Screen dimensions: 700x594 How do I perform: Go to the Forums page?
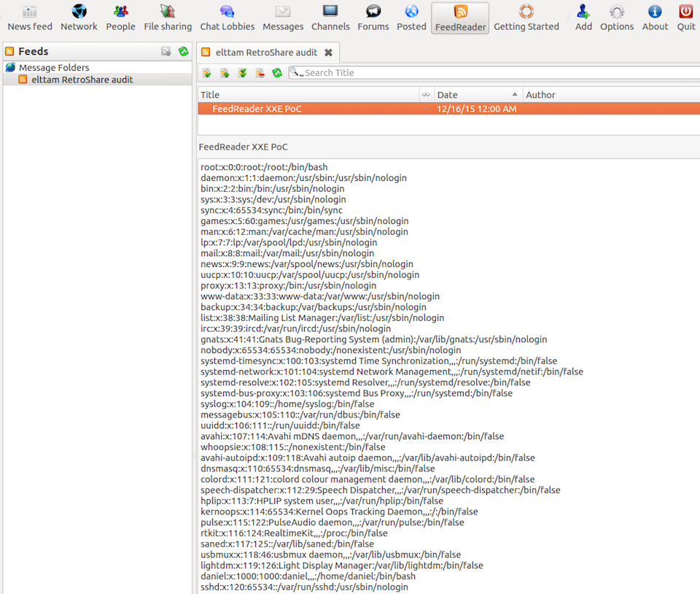373,18
